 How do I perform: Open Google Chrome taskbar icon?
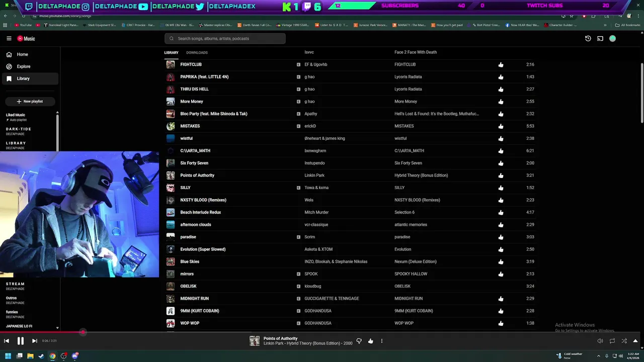click(x=52, y=356)
